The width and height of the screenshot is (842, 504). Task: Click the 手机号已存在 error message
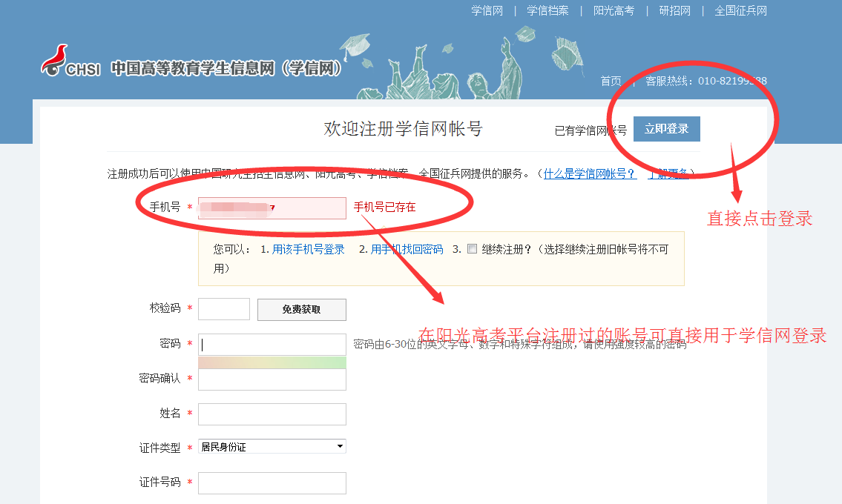point(384,208)
